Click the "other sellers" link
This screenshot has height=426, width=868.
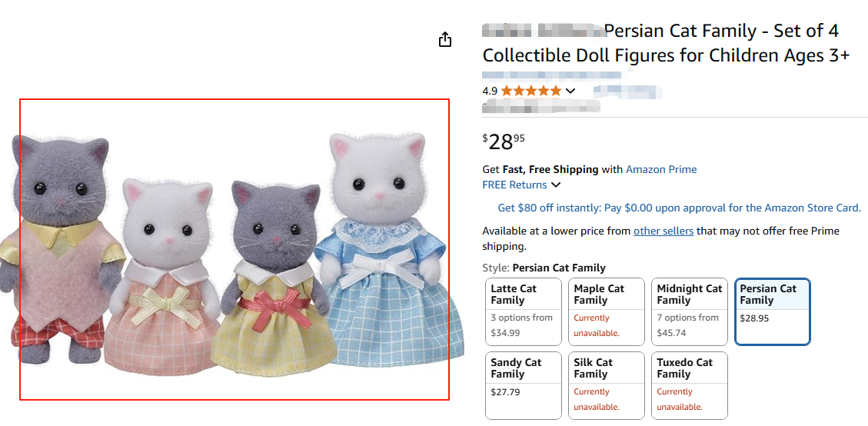663,231
